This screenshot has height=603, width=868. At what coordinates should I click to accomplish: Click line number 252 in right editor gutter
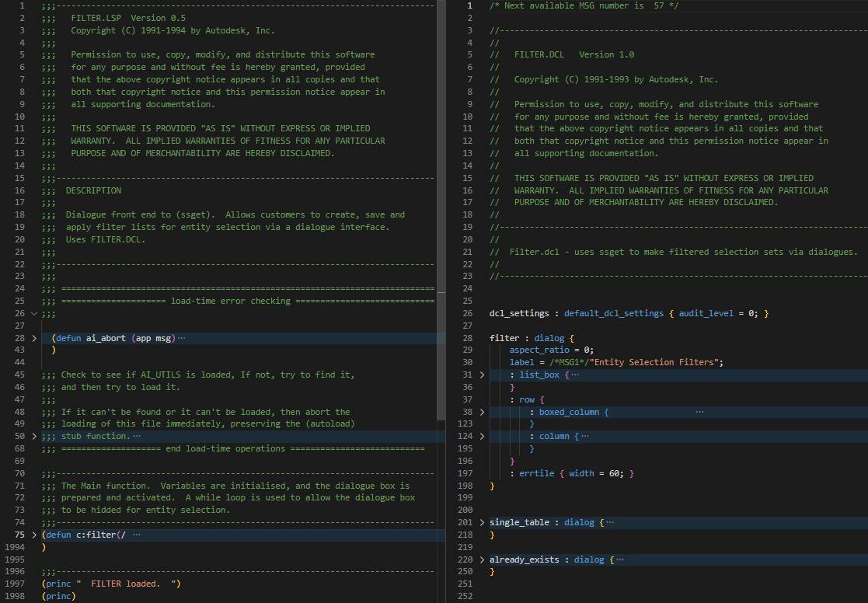coord(465,596)
